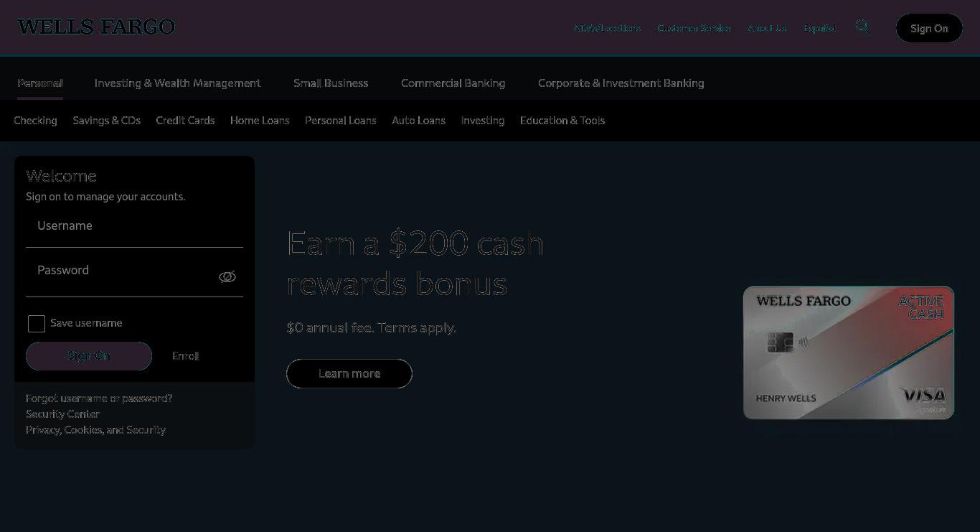The width and height of the screenshot is (980, 532).
Task: Open the Security Center link
Action: (x=62, y=414)
